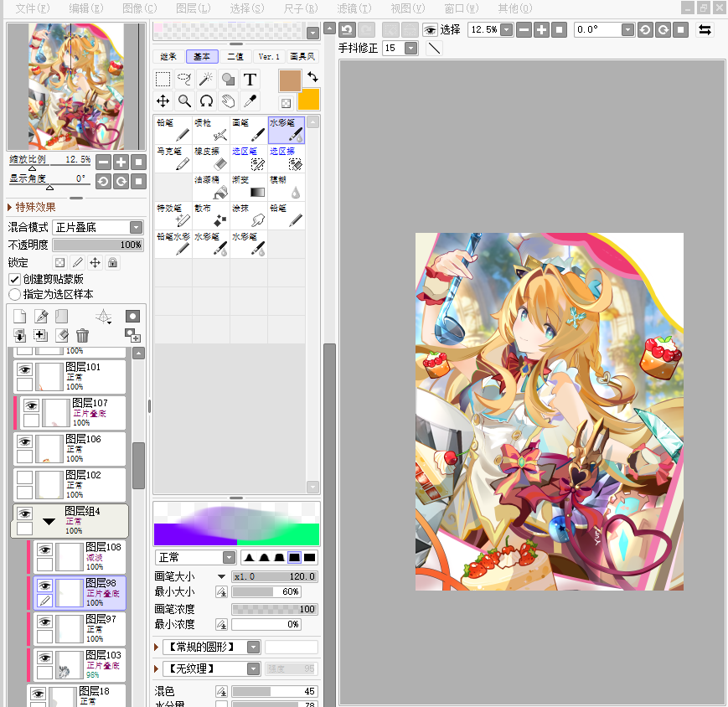
Task: Select the 模糊 blur tool
Action: point(287,187)
